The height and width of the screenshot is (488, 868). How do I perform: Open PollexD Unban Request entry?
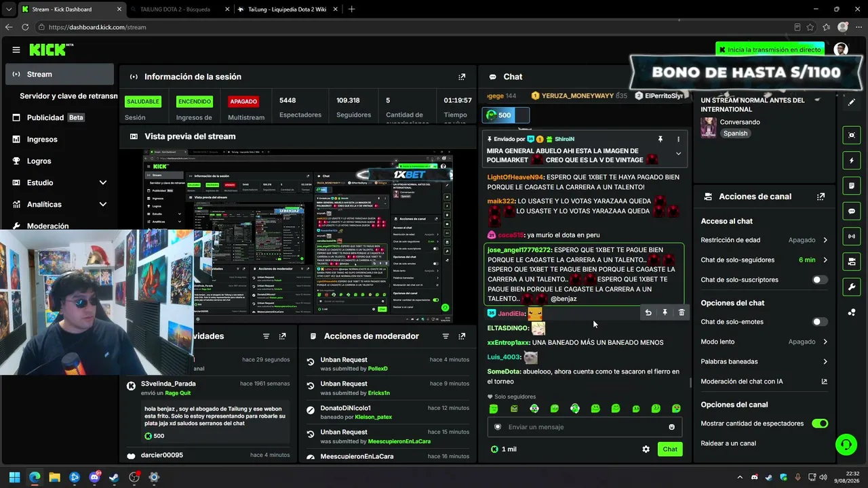click(x=386, y=364)
